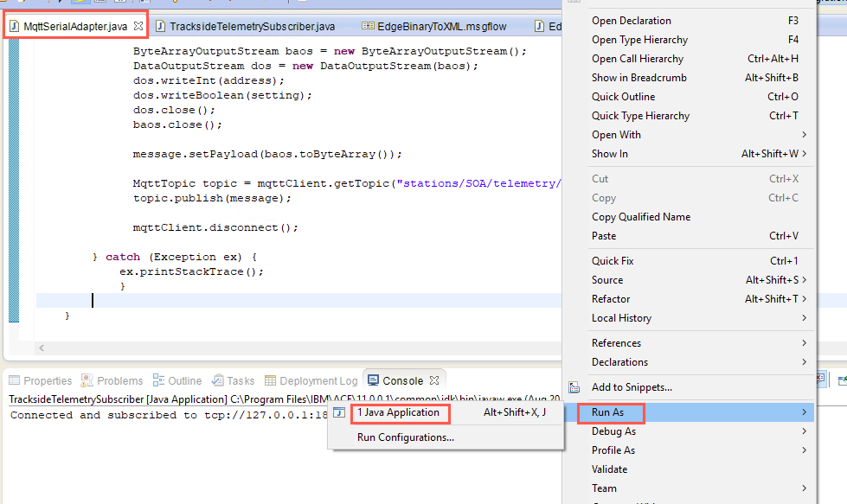Select the Console view tab
Screen dimensions: 847x504
[402, 380]
